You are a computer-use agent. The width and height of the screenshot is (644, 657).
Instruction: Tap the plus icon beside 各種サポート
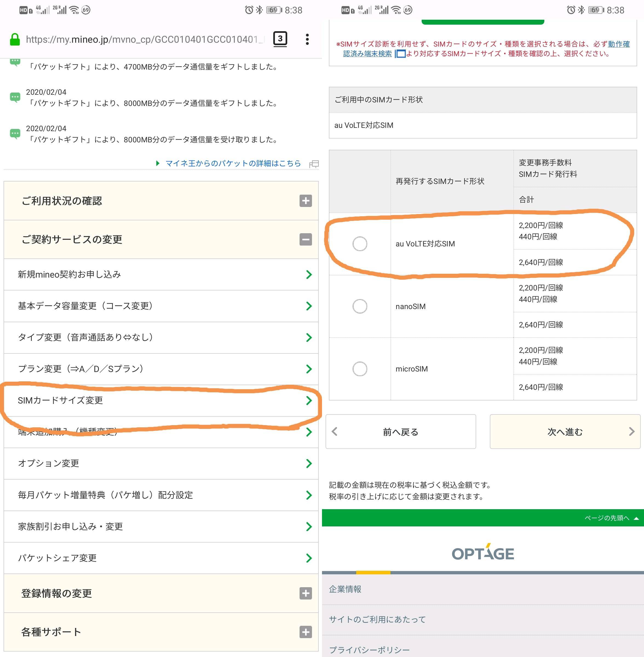click(x=305, y=632)
